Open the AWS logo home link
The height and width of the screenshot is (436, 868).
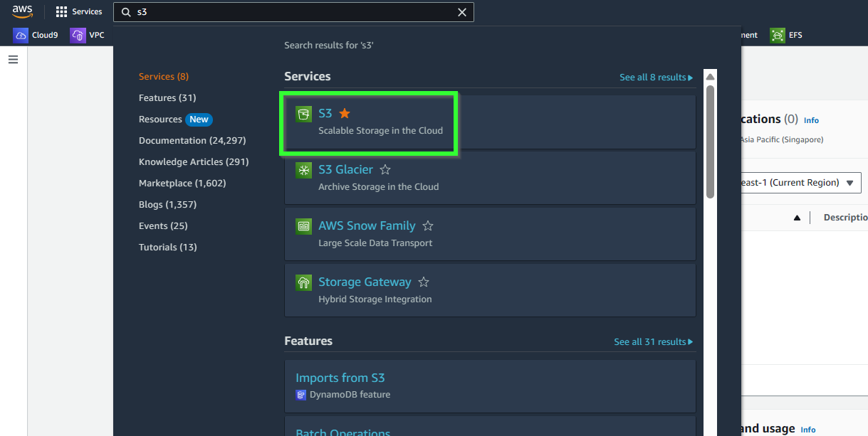pyautogui.click(x=22, y=11)
